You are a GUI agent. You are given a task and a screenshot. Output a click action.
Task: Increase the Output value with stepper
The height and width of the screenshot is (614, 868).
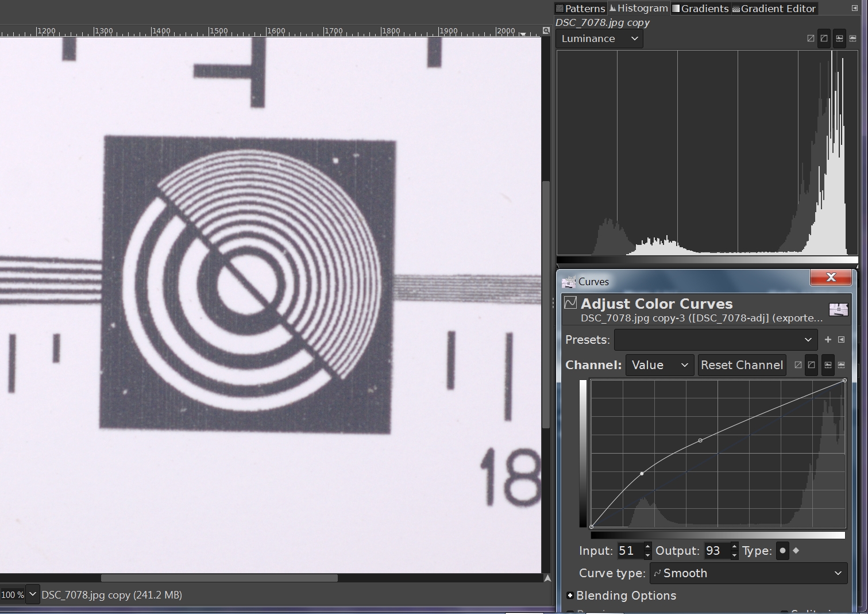point(734,547)
